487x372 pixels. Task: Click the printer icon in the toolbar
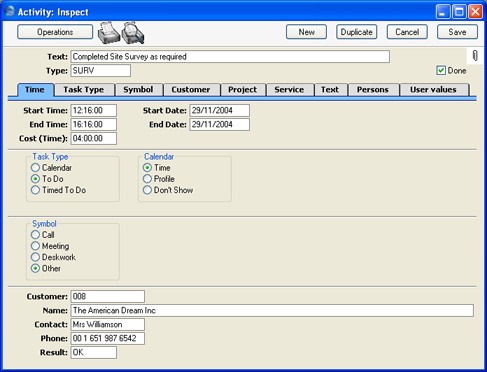[109, 33]
